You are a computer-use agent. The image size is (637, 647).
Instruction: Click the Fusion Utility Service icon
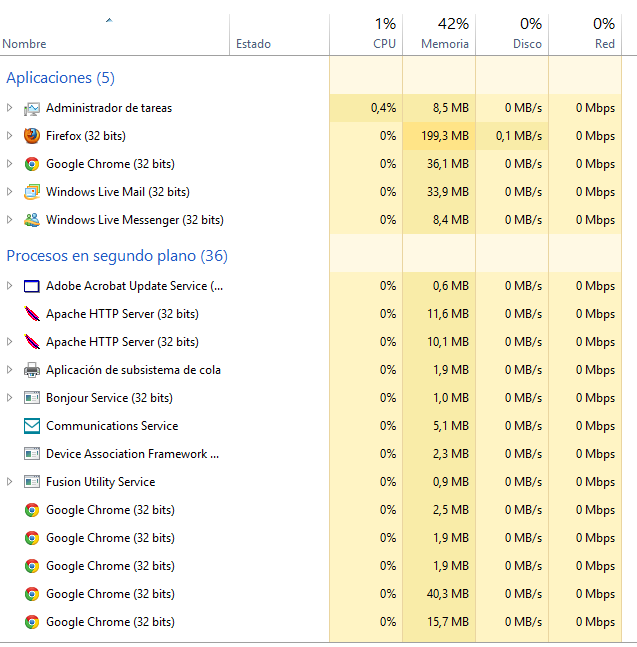pyautogui.click(x=32, y=482)
